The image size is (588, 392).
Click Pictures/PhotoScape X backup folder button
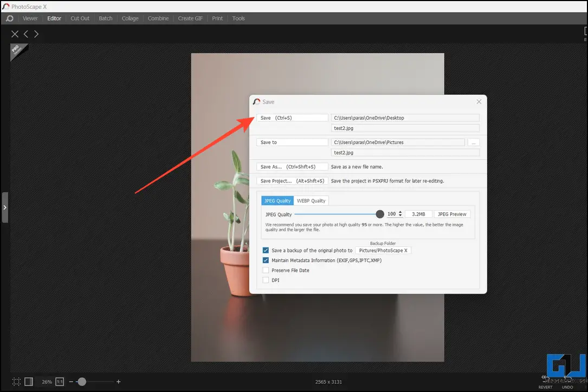tap(383, 250)
